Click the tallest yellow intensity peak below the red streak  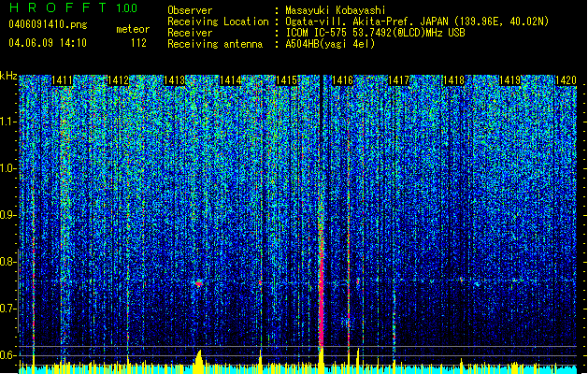tap(321, 360)
